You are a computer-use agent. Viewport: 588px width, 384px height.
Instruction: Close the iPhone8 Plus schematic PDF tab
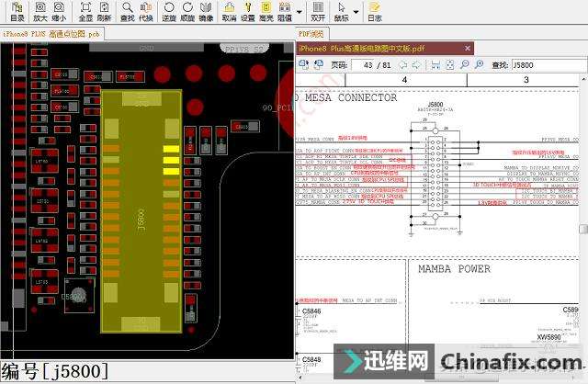pyautogui.click(x=468, y=49)
